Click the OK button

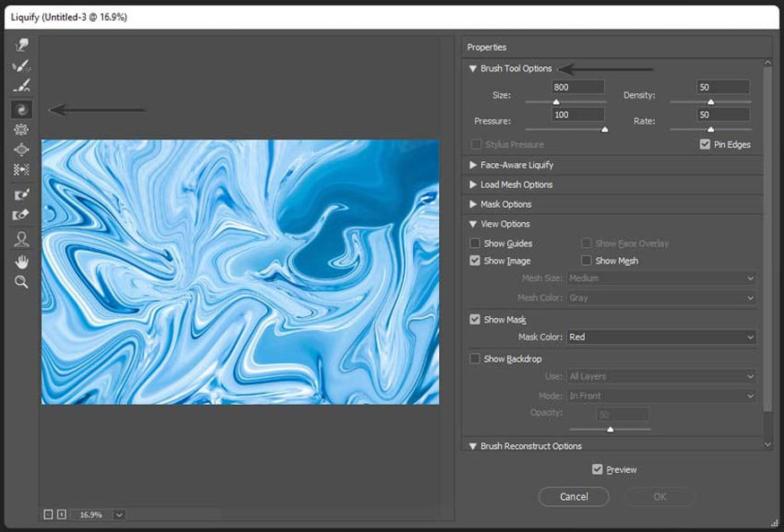(659, 496)
